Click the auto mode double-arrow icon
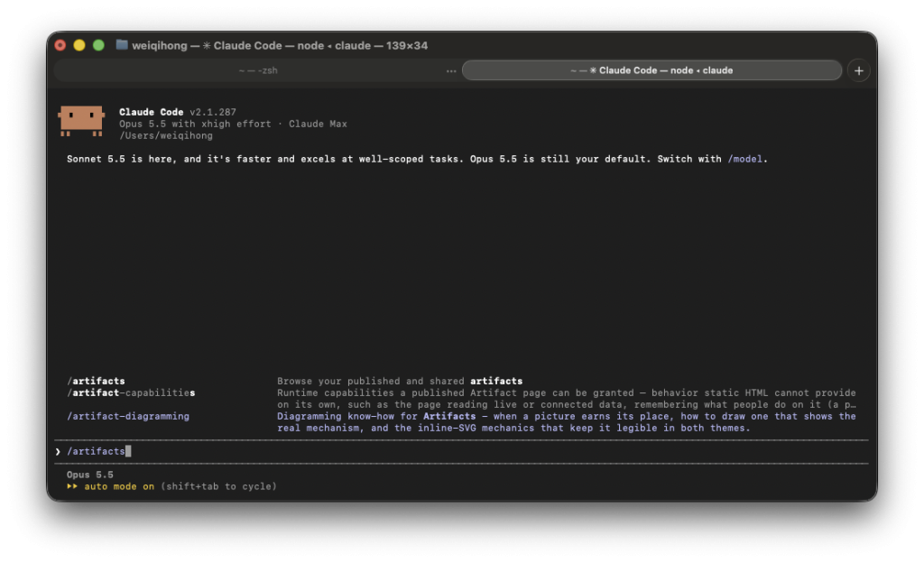924x563 pixels. coord(72,486)
